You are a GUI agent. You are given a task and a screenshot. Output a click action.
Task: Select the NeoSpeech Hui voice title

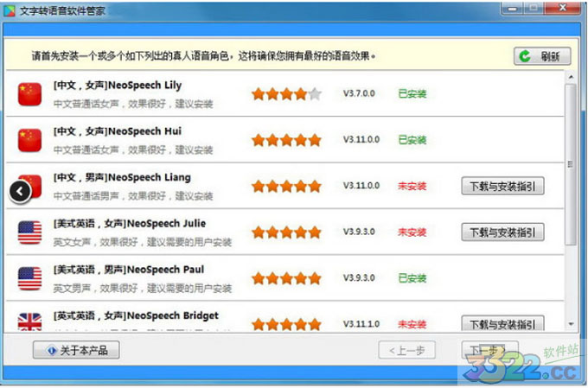click(x=118, y=131)
